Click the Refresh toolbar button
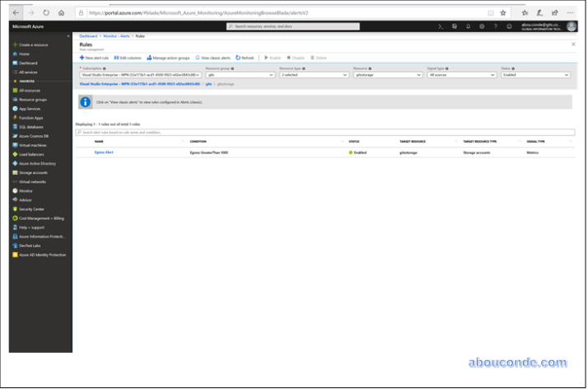The width and height of the screenshot is (588, 389). point(245,58)
